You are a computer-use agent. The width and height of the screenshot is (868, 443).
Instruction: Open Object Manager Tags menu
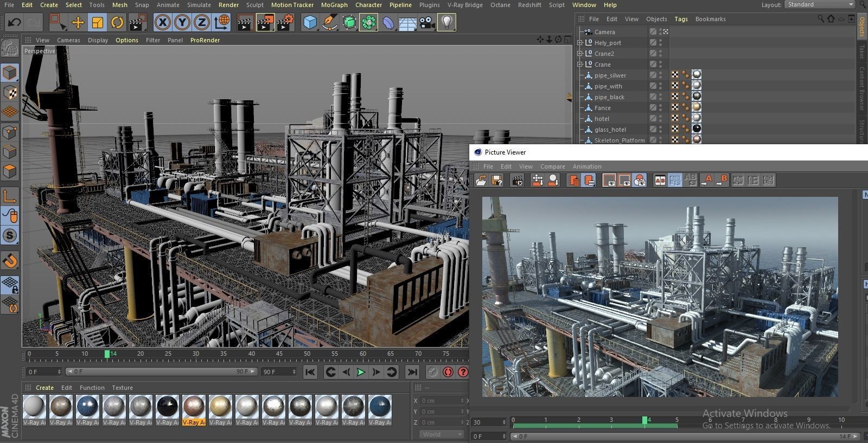681,19
